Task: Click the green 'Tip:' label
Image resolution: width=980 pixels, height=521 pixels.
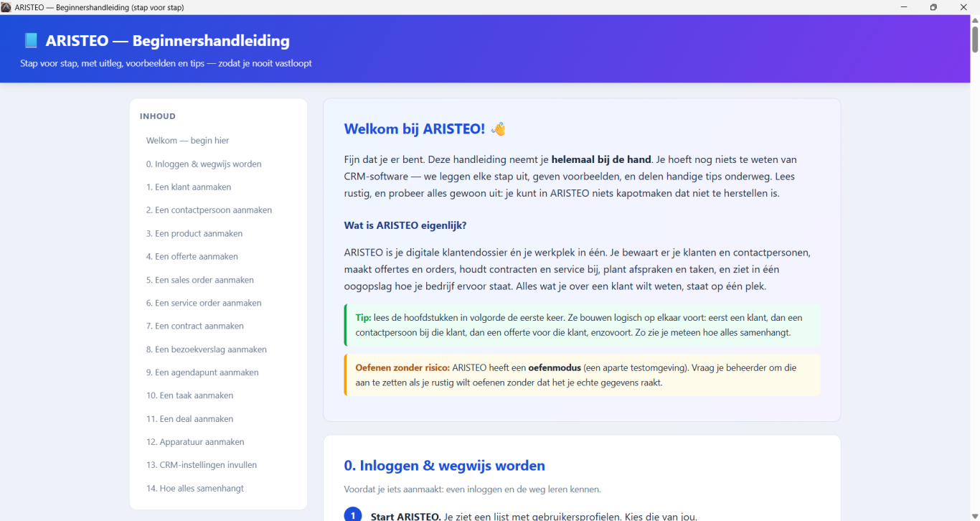Action: click(363, 317)
